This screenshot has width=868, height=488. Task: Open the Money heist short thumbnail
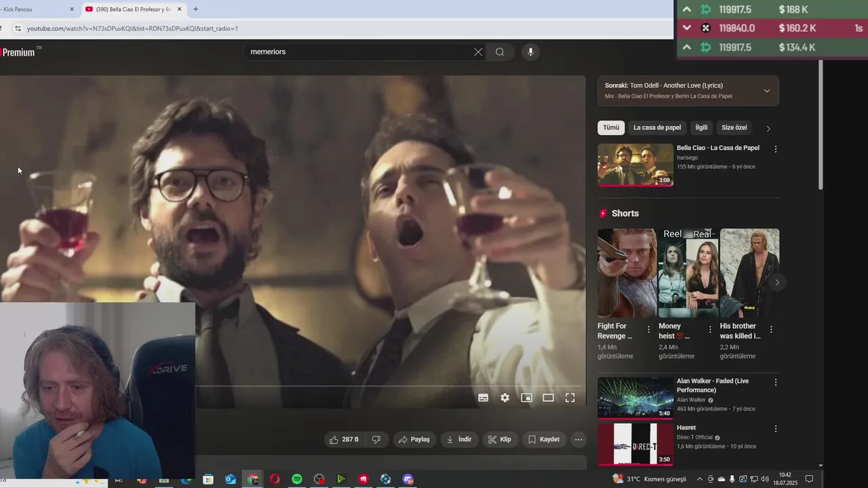click(688, 273)
